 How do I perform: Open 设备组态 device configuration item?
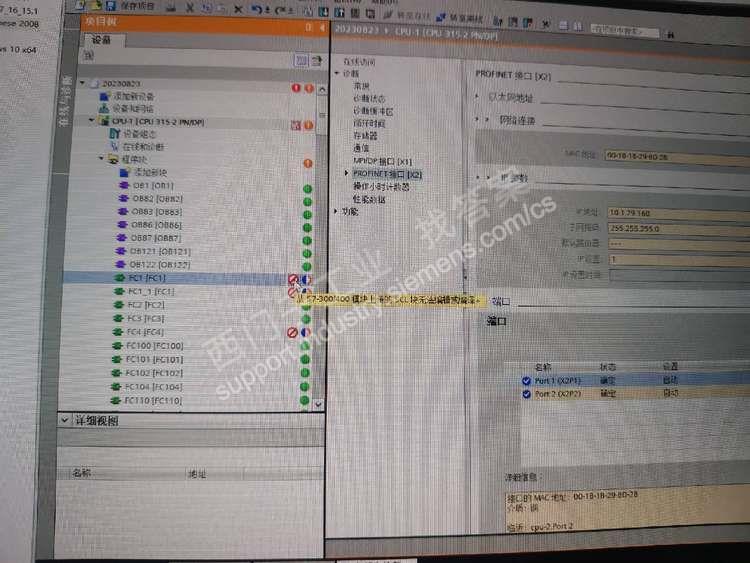click(x=133, y=134)
